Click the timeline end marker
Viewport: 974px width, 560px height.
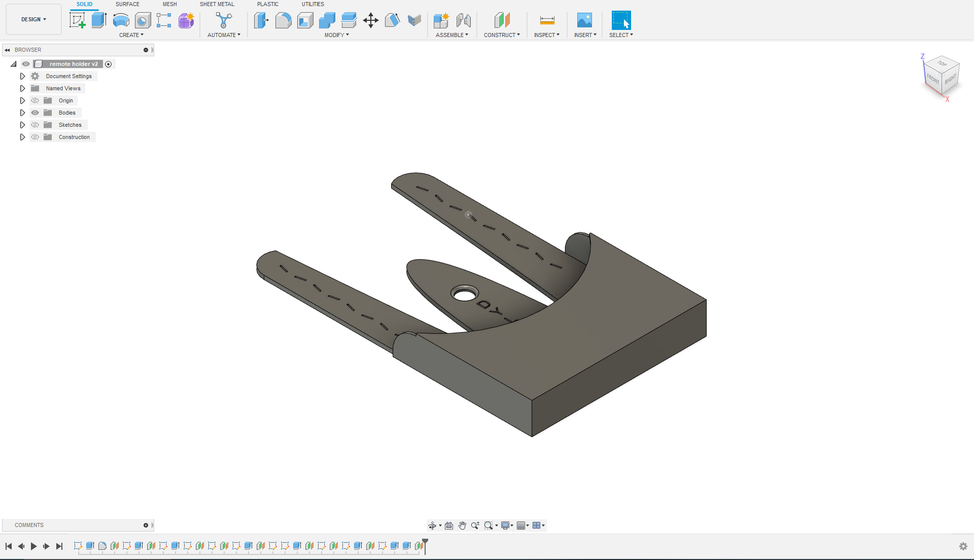(425, 546)
